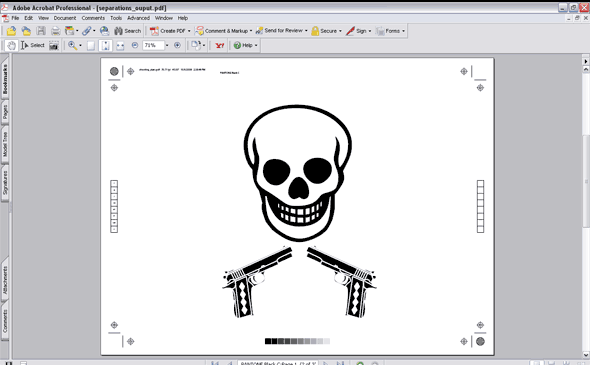Click the Yahoo toolbar icon
The height and width of the screenshot is (365, 590).
pyautogui.click(x=220, y=46)
